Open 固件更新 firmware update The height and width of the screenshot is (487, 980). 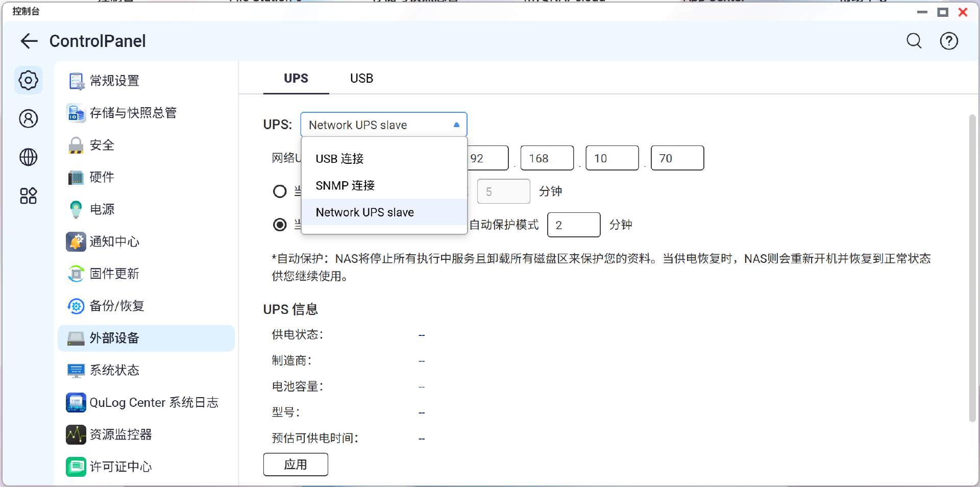click(x=146, y=274)
